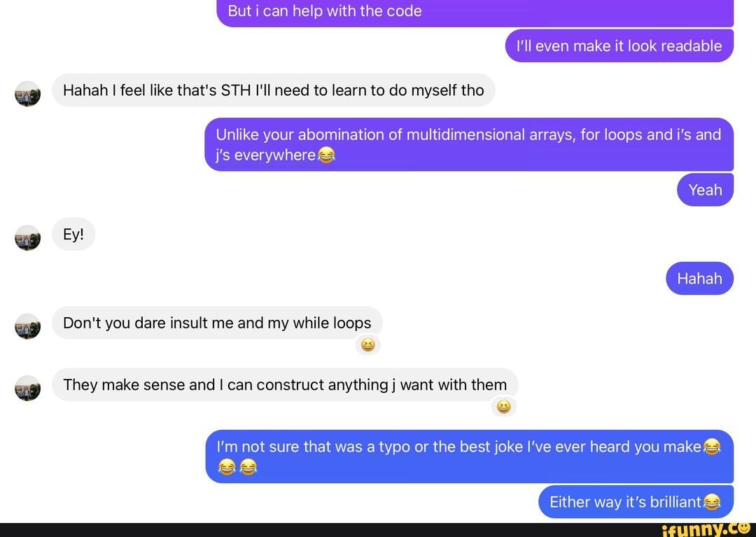Click the avatar beside the 'Ey!' message
This screenshot has height=537, width=756.
27,237
